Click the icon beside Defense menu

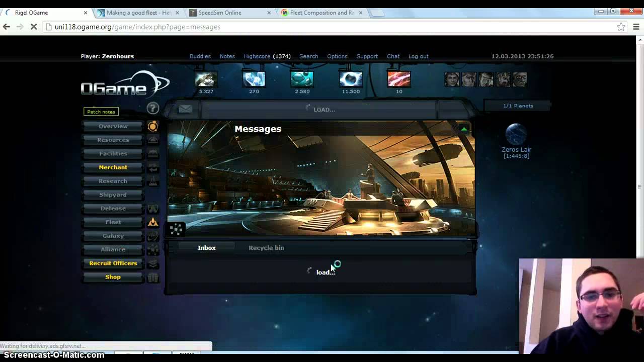tap(153, 208)
